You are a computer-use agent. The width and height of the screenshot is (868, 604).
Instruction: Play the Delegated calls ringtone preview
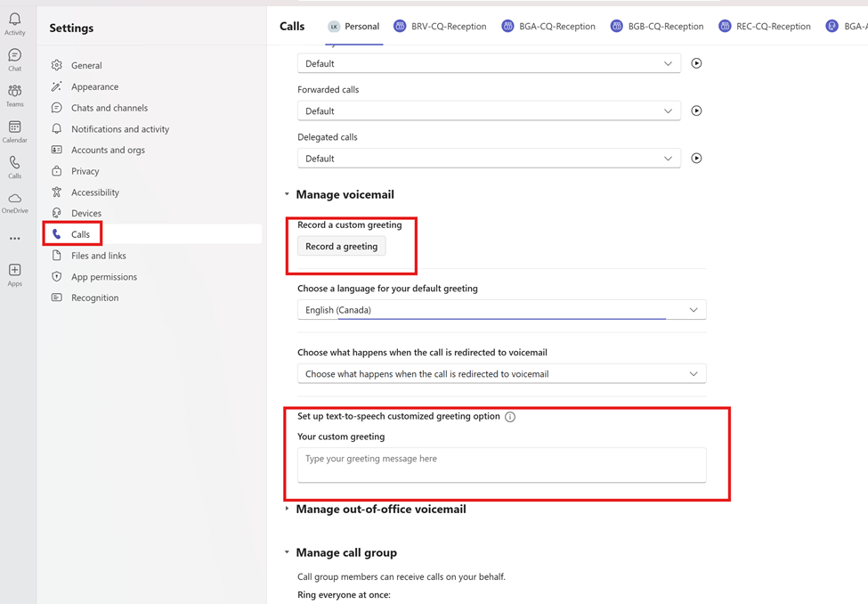click(696, 159)
